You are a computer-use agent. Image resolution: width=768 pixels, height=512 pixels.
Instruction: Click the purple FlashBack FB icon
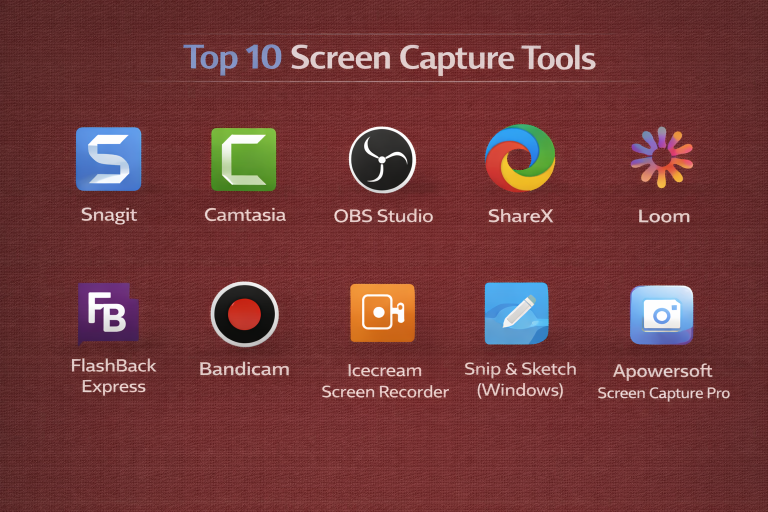(108, 314)
